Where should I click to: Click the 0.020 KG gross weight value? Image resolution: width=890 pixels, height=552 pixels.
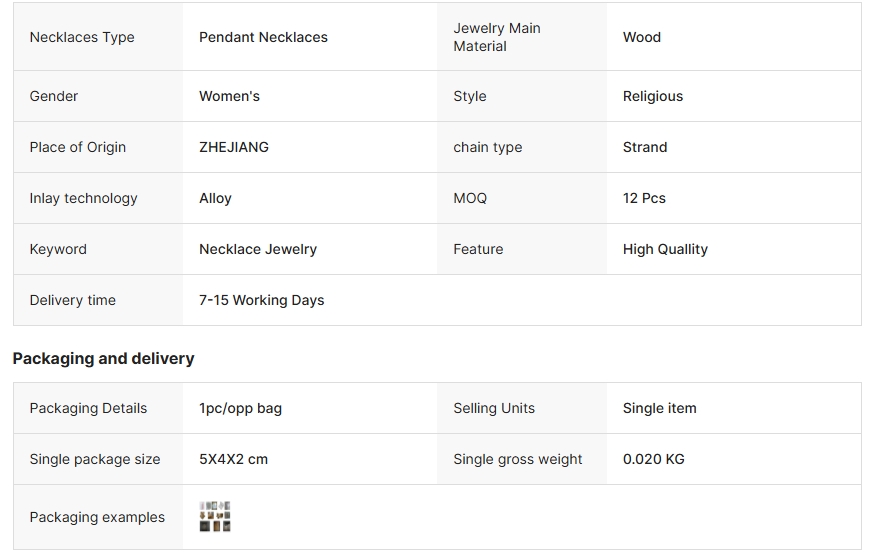(x=654, y=459)
